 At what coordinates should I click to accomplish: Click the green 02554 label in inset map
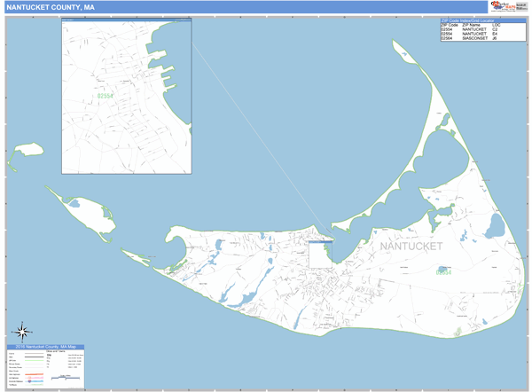[106, 96]
